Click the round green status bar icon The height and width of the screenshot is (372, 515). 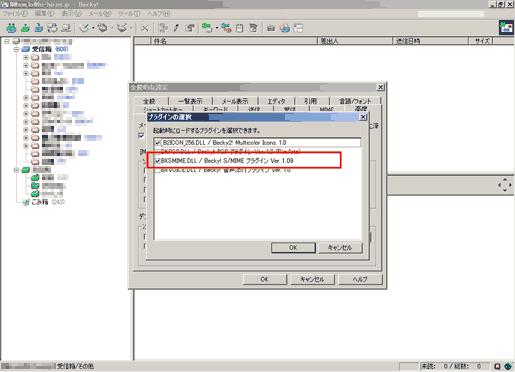[508, 366]
